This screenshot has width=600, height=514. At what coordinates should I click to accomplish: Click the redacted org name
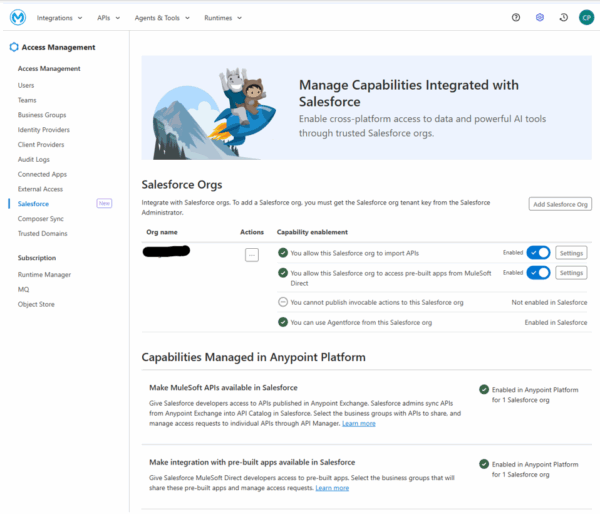pos(166,251)
